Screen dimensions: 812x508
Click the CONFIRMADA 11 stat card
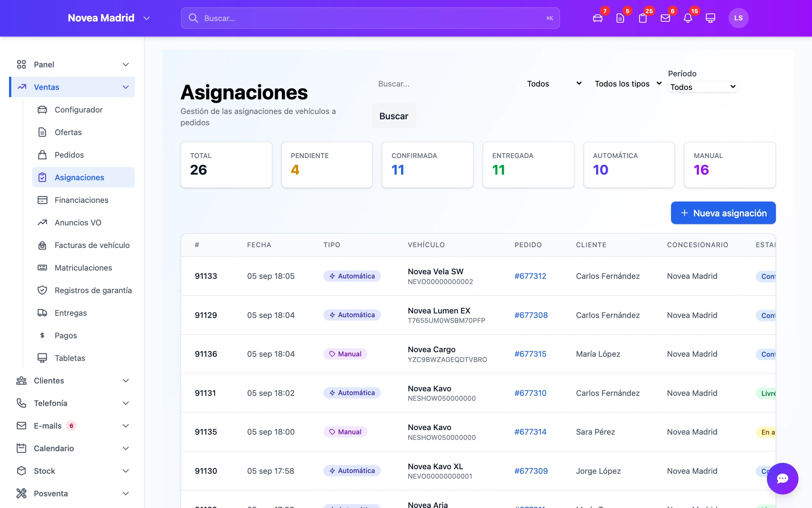point(427,165)
